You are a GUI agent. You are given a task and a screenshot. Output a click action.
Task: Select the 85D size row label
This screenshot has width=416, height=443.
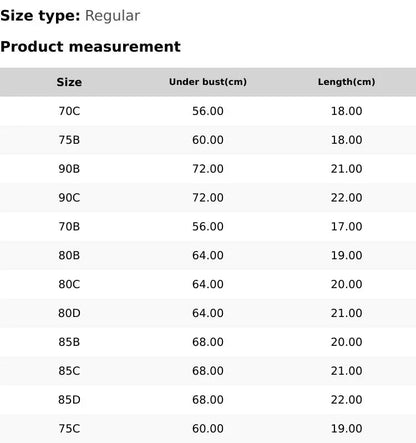(x=69, y=400)
